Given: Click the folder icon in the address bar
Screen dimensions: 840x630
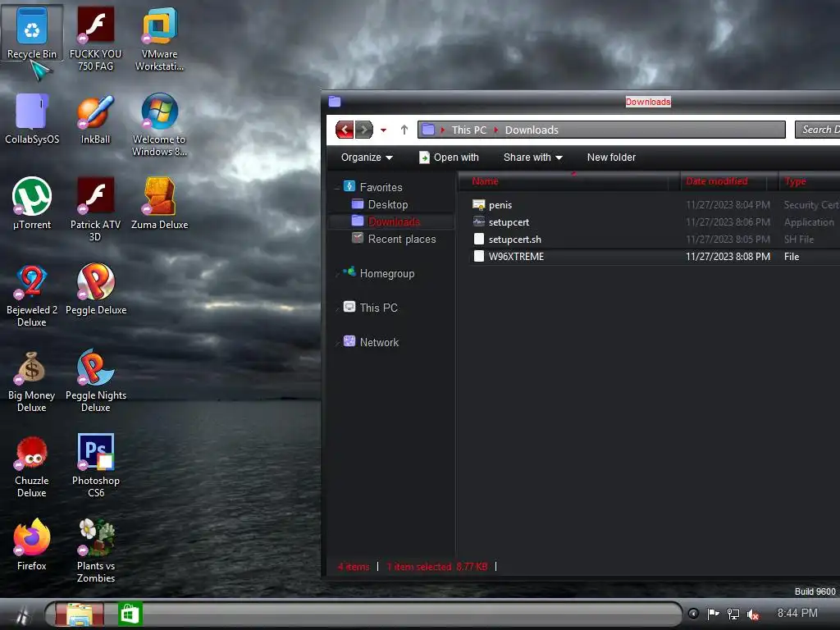Looking at the screenshot, I should click(x=428, y=130).
